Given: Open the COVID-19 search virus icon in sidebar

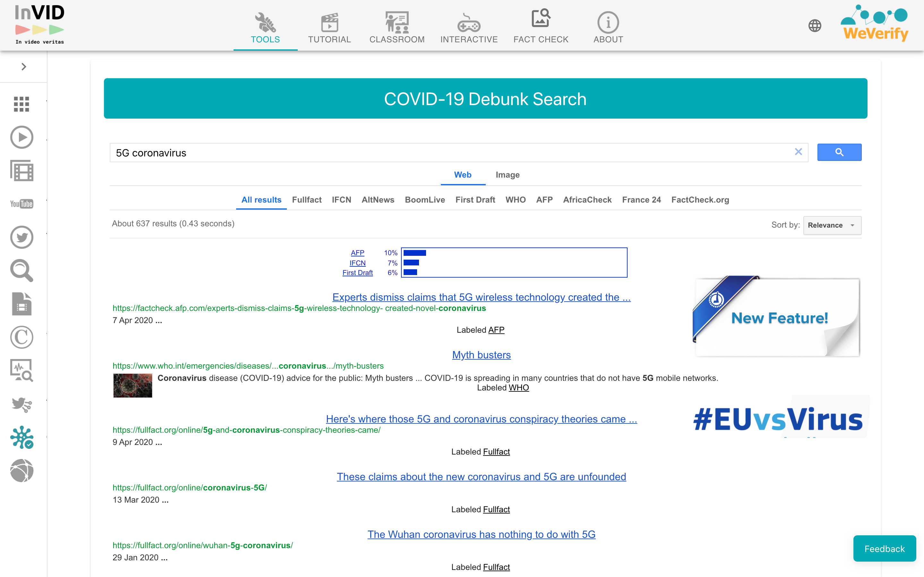Looking at the screenshot, I should click(22, 437).
